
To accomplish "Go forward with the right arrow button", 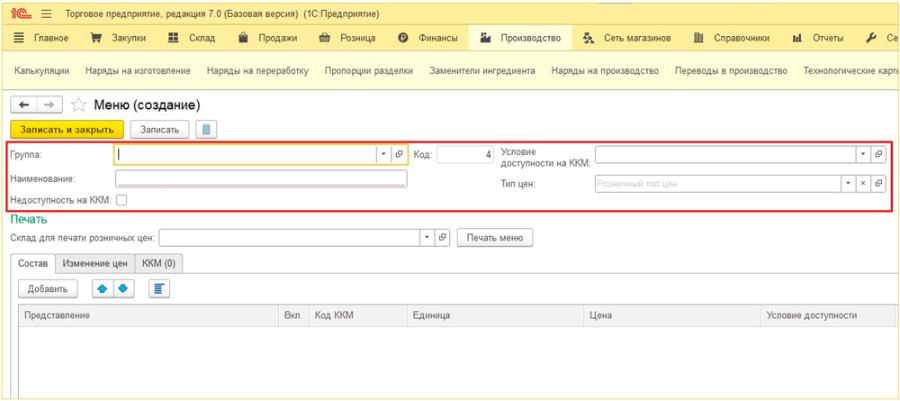I will pos(50,104).
